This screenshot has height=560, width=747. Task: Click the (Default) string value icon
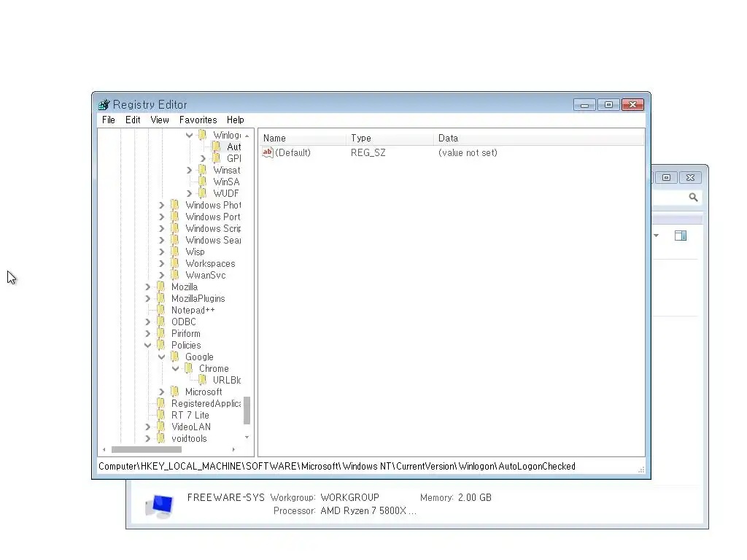(x=268, y=152)
